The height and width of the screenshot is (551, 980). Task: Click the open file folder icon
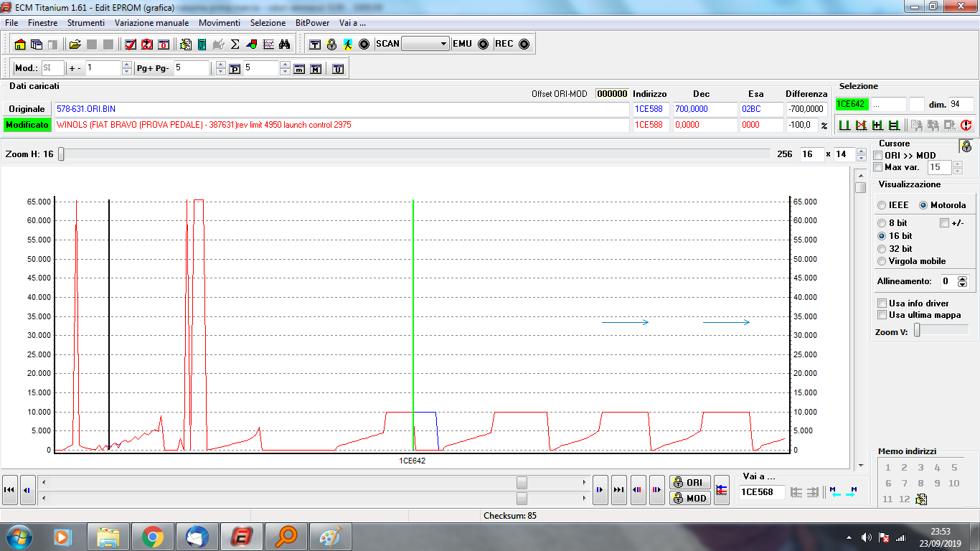click(x=75, y=44)
